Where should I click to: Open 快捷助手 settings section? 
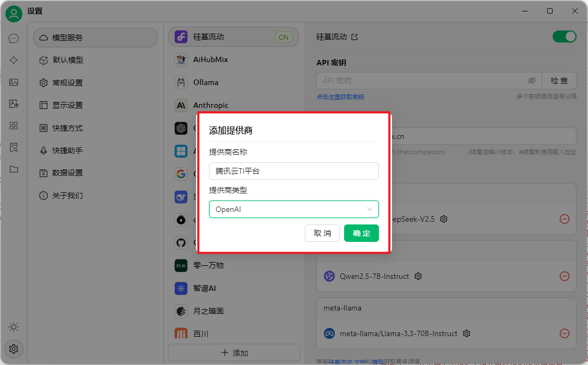point(96,150)
